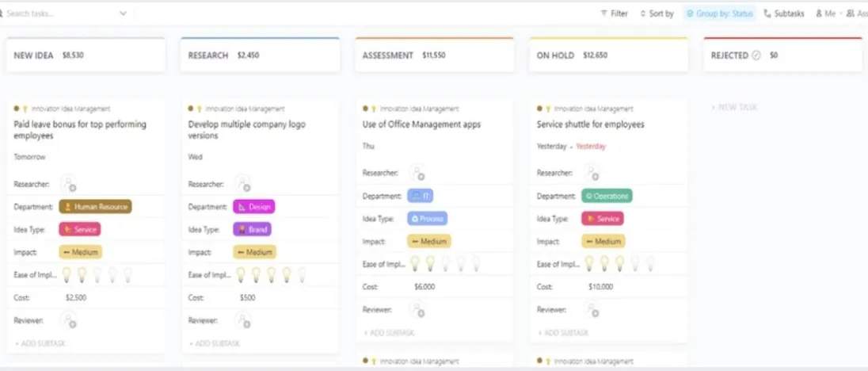
Task: Set fifth lightbulb rating on Office Management apps card
Action: click(x=476, y=263)
